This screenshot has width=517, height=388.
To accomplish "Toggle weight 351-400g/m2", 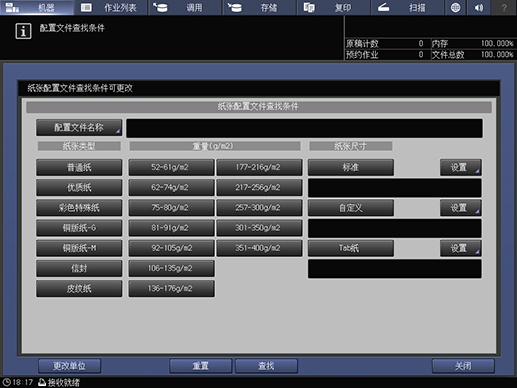I will tap(259, 248).
